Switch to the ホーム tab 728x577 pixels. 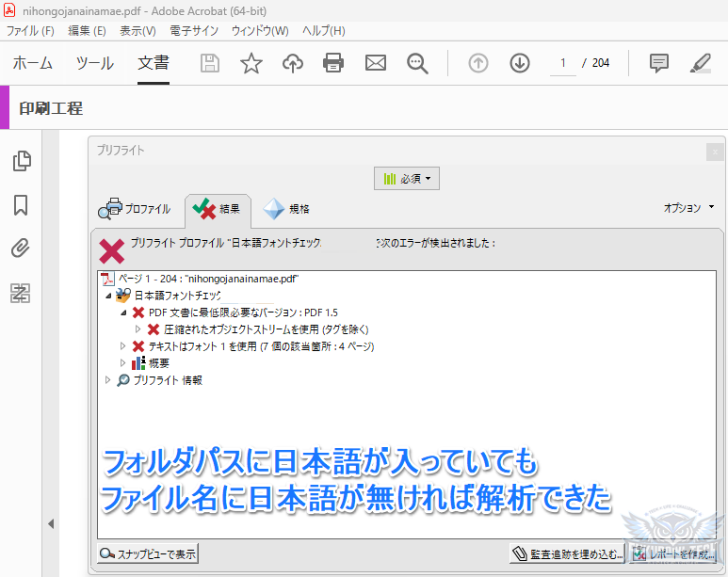[x=33, y=63]
